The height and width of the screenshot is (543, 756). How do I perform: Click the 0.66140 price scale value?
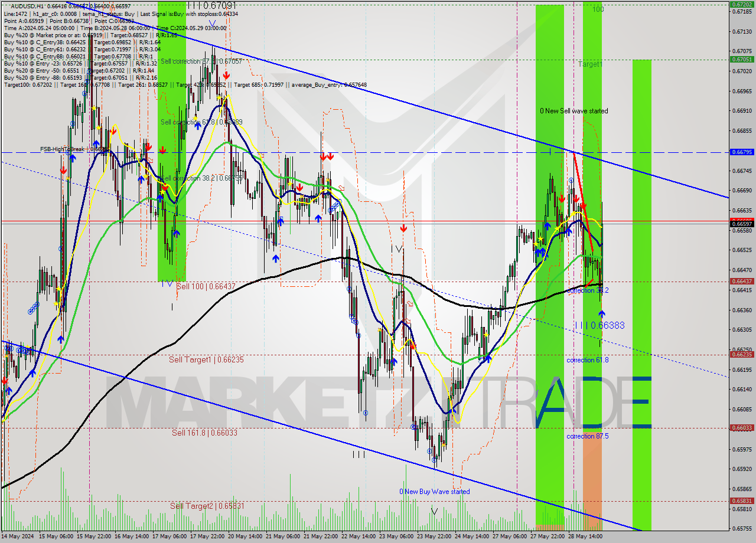(x=741, y=390)
